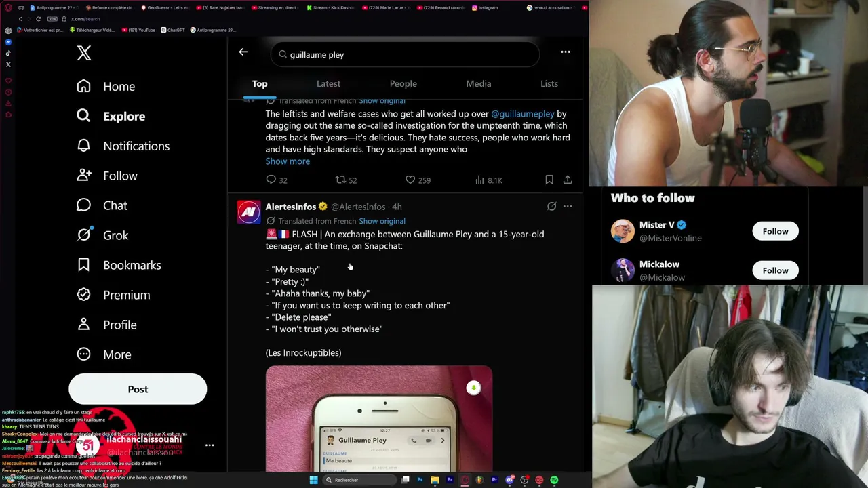This screenshot has width=868, height=488.
Task: Open Spotify from the taskbar
Action: (x=554, y=480)
